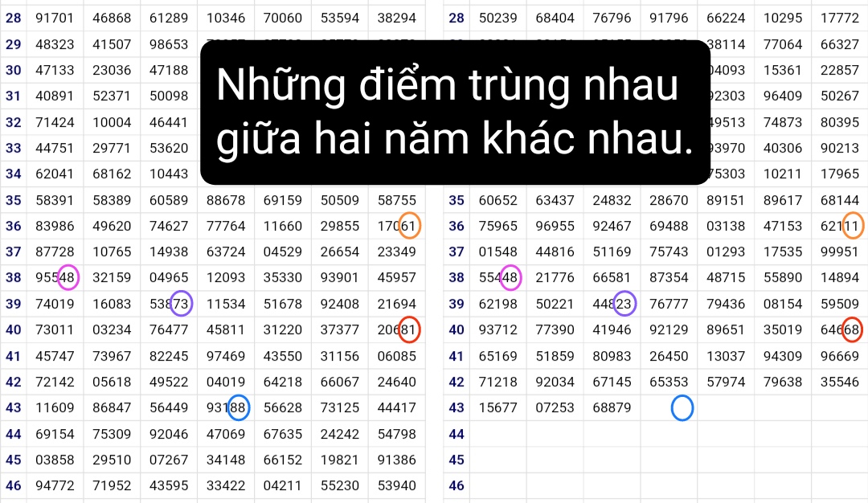Image resolution: width=868 pixels, height=503 pixels.
Task: Click the value 53940
Action: pos(397,485)
